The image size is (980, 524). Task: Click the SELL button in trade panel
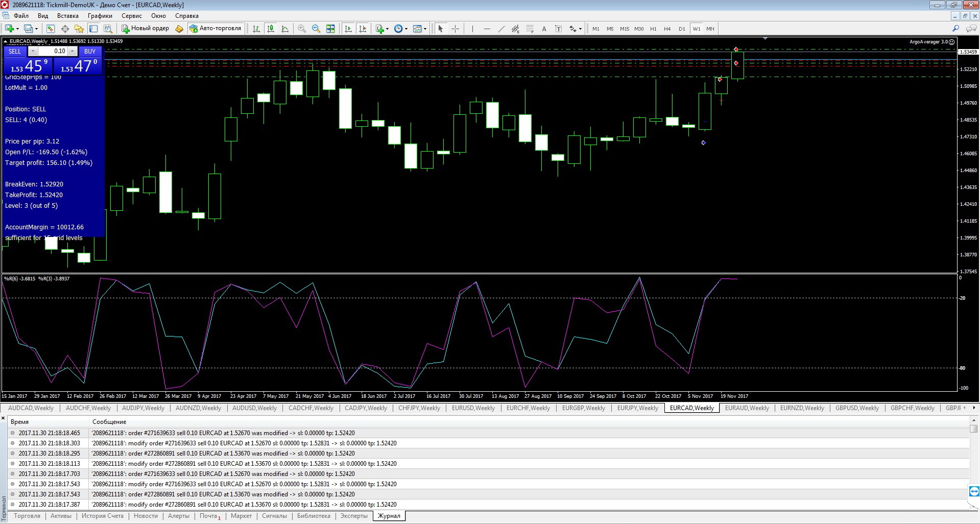click(x=15, y=51)
